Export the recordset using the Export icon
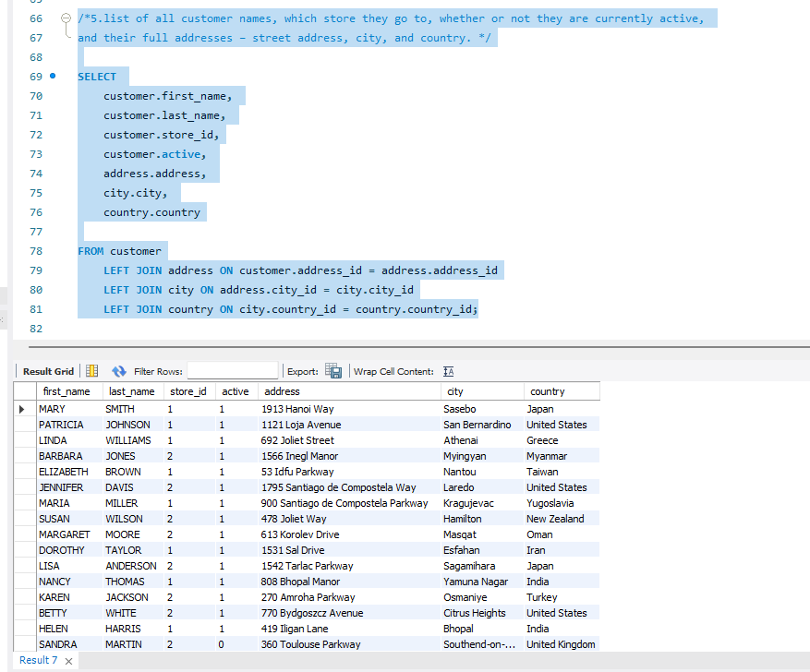810x672 pixels. [x=333, y=371]
